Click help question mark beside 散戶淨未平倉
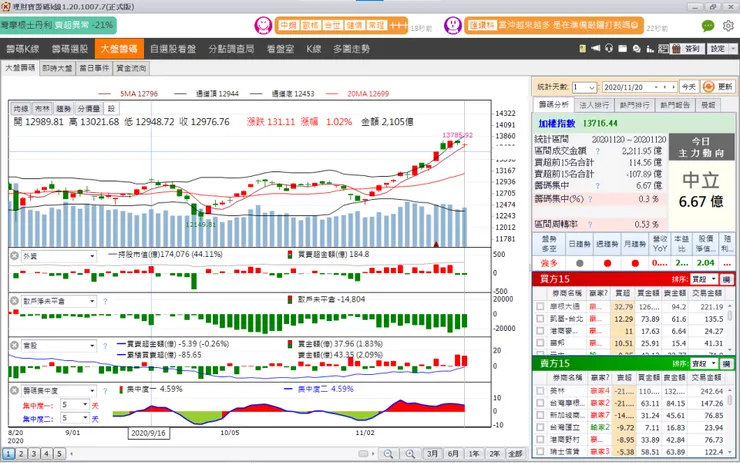The image size is (740, 463). (105, 301)
